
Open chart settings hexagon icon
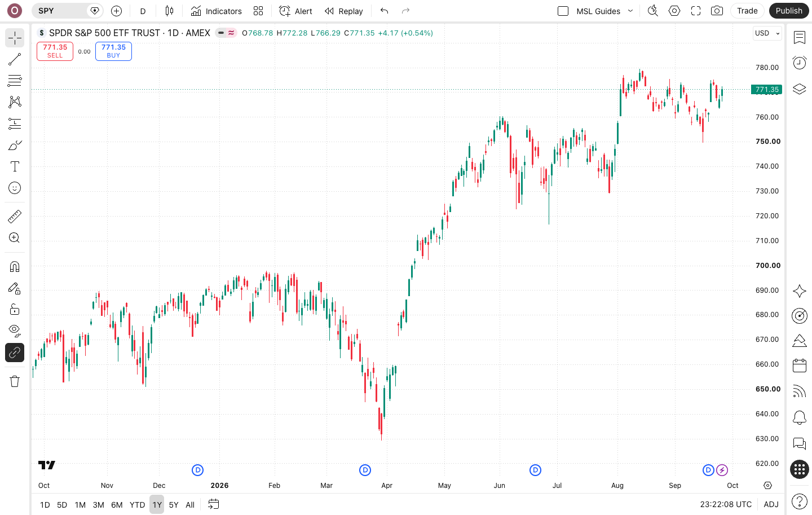coord(674,11)
